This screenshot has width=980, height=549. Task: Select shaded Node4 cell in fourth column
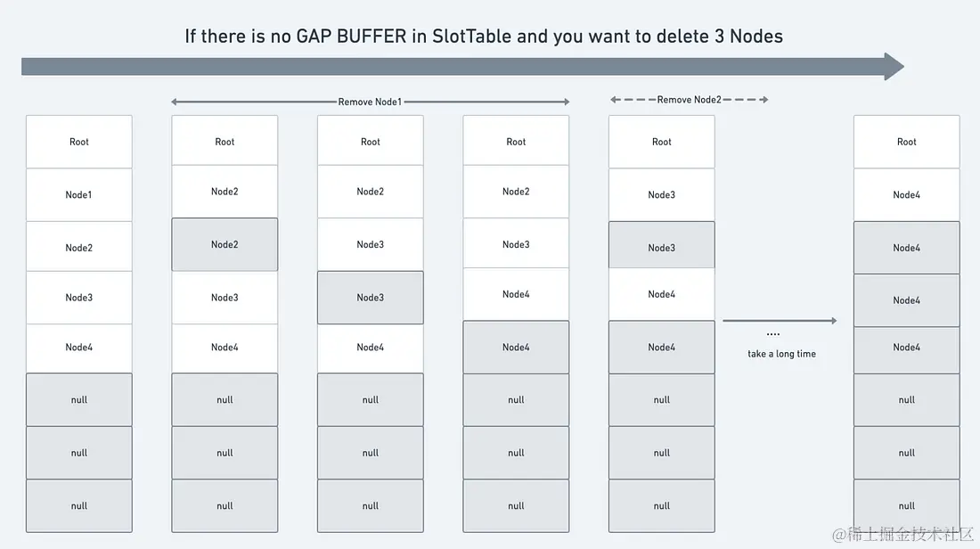(x=516, y=347)
